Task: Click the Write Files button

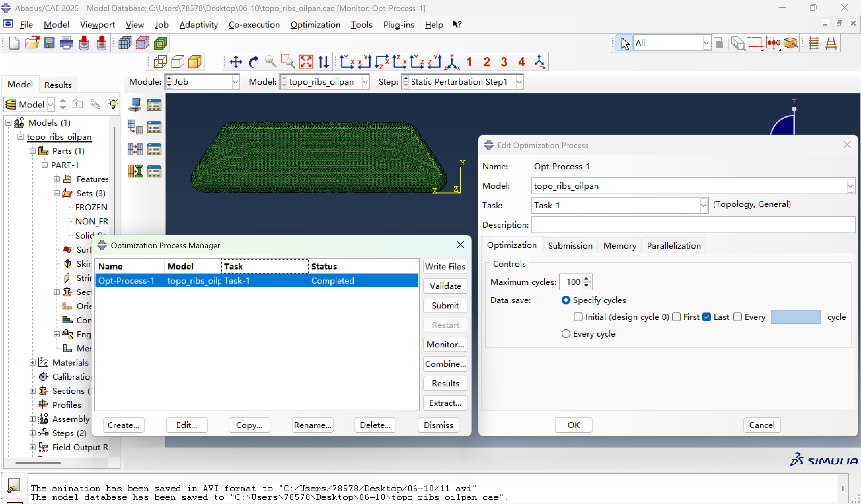Action: click(x=445, y=266)
